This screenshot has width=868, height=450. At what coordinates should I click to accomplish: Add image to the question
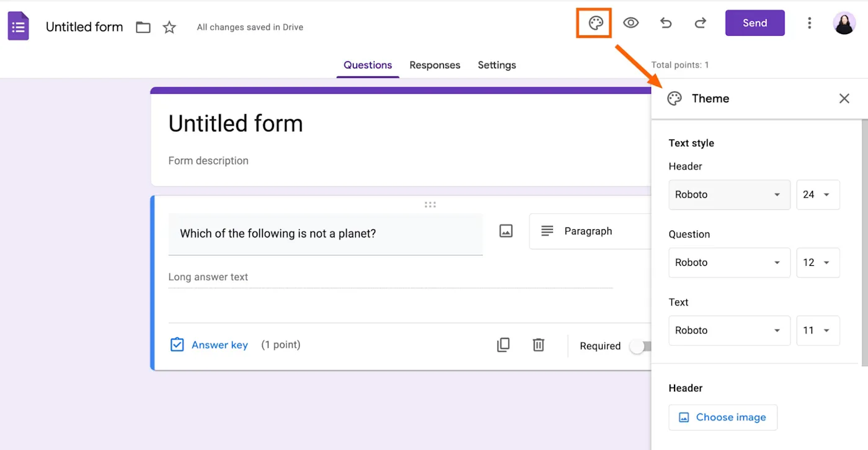(x=506, y=231)
